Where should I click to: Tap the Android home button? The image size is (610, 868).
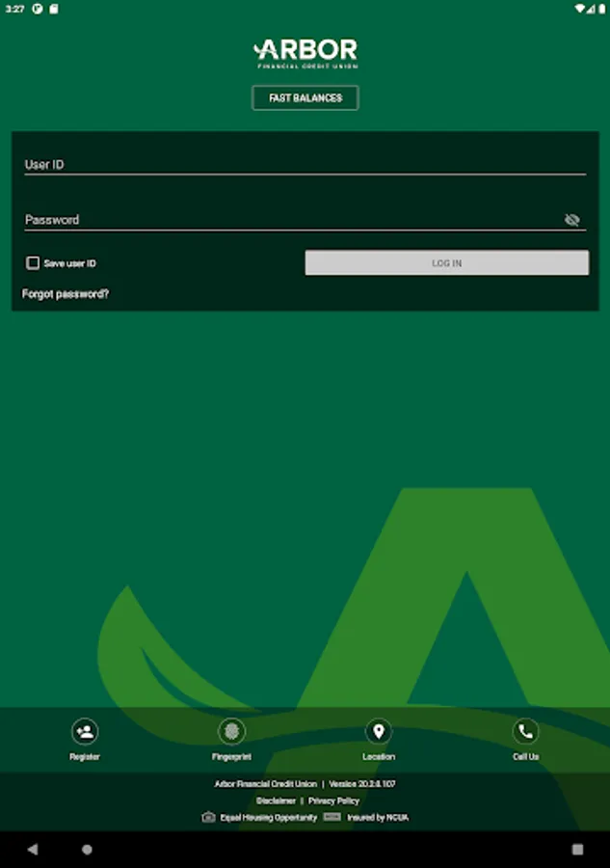coord(87,849)
